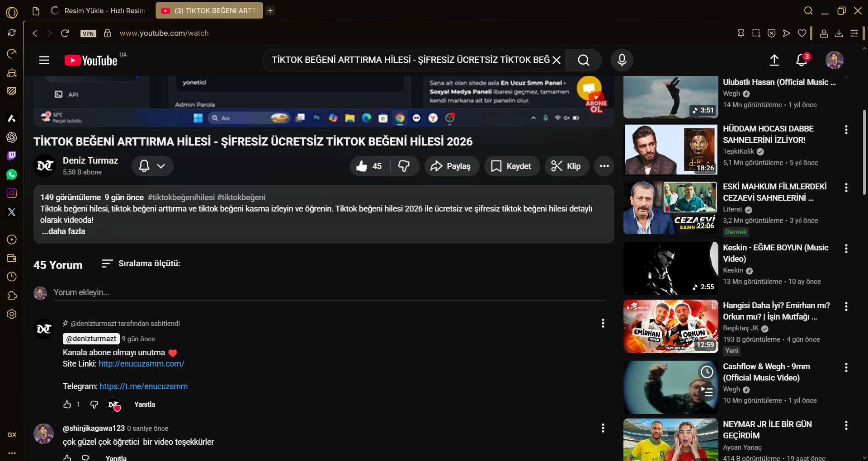Reload the page with the refresh arrow
This screenshot has height=461, width=868.
pyautogui.click(x=65, y=33)
